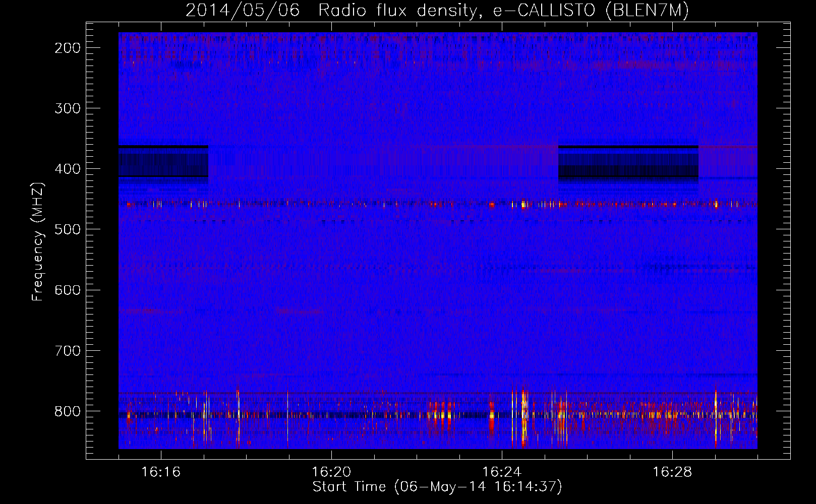Click the 400 frequency tick label
Screen dimensions: 816x504
(x=67, y=169)
